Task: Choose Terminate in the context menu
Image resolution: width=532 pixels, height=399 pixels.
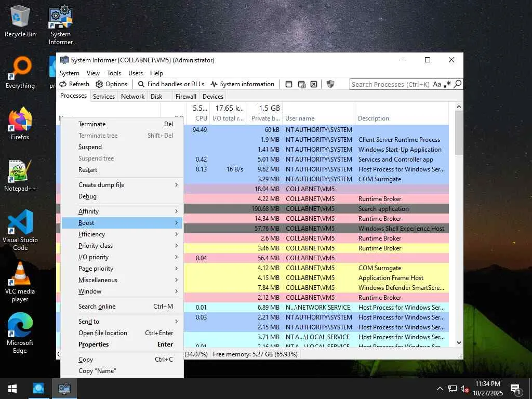Action: tap(122, 124)
